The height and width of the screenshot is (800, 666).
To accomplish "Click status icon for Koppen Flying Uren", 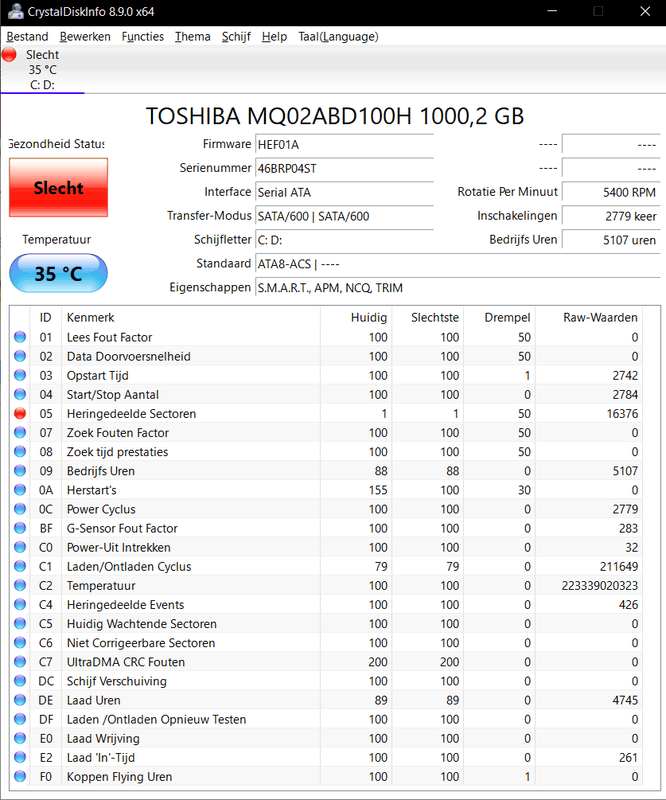I will 20,777.
